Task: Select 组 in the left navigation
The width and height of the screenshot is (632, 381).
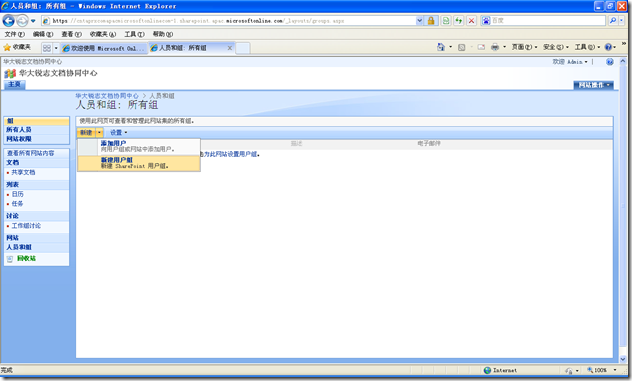Action: pos(36,121)
